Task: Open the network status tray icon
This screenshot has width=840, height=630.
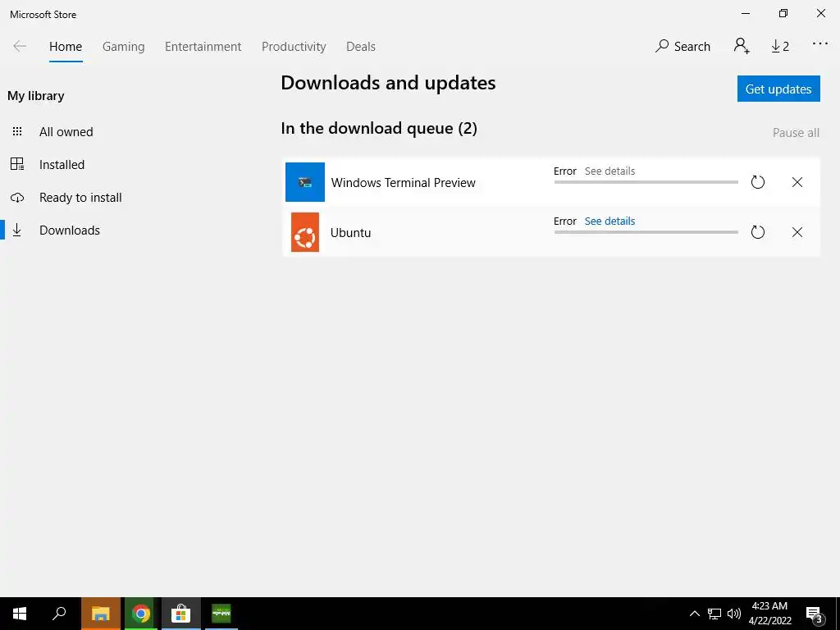Action: [714, 614]
